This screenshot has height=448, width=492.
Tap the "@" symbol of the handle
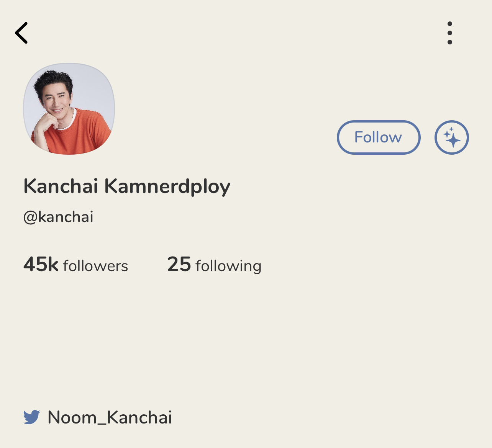click(30, 217)
